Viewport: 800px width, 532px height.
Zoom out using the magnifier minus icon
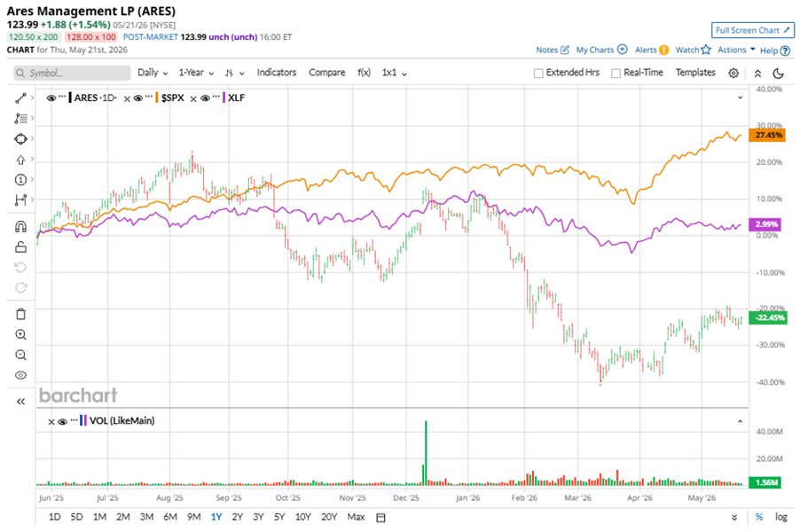coord(20,355)
